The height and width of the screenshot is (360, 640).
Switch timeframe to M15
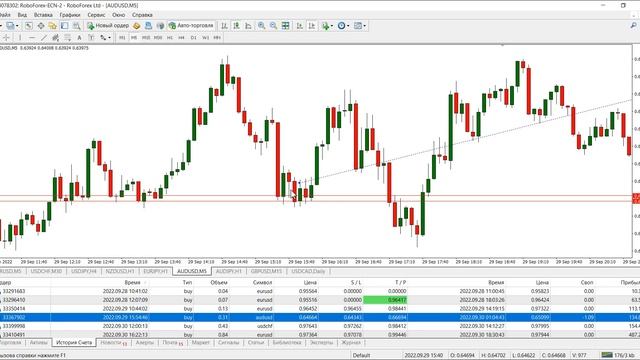pyautogui.click(x=146, y=38)
